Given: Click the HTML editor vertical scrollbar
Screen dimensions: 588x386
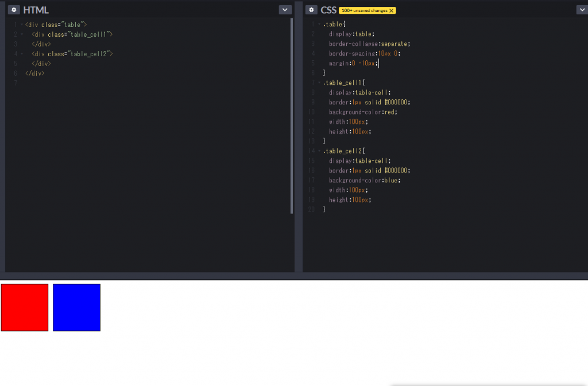Looking at the screenshot, I should coord(292,116).
